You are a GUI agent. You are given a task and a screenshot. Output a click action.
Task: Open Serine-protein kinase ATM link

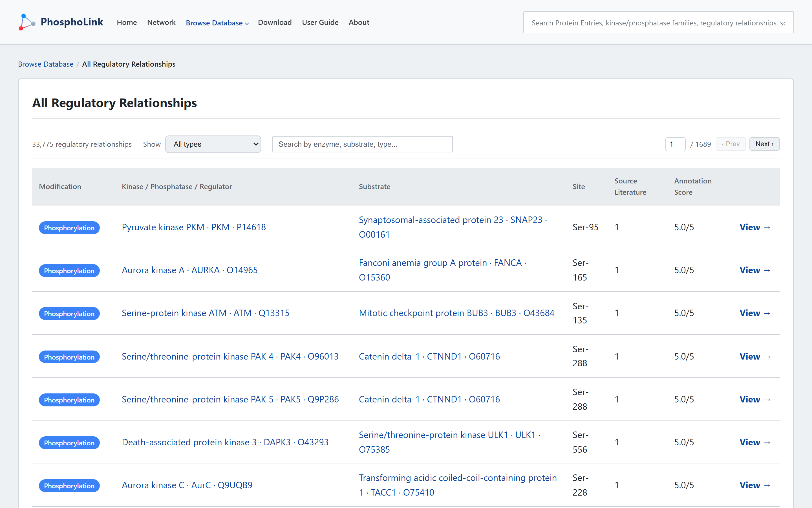pyautogui.click(x=205, y=313)
